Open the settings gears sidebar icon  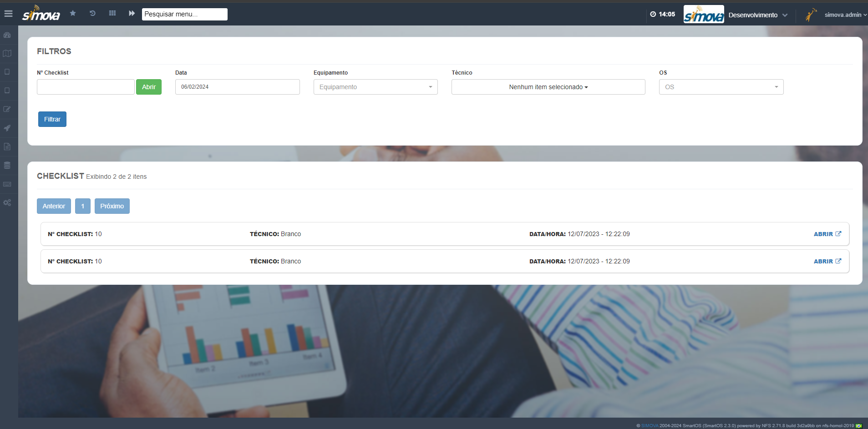7,202
